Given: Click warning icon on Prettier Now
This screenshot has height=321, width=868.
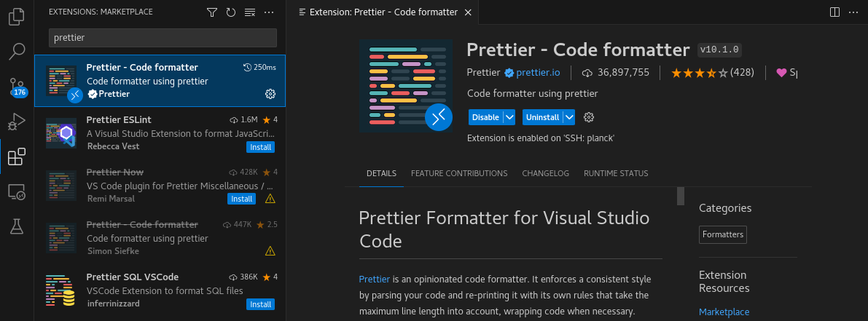Looking at the screenshot, I should click(270, 198).
